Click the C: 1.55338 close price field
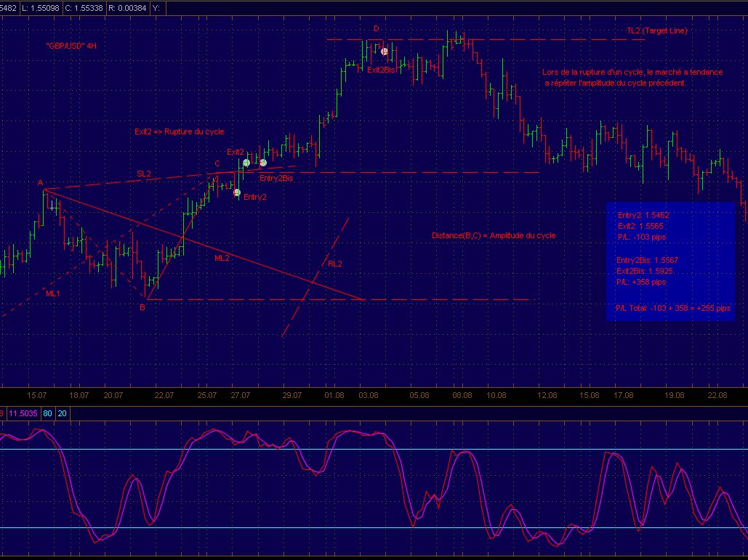The height and width of the screenshot is (560, 748). [84, 7]
